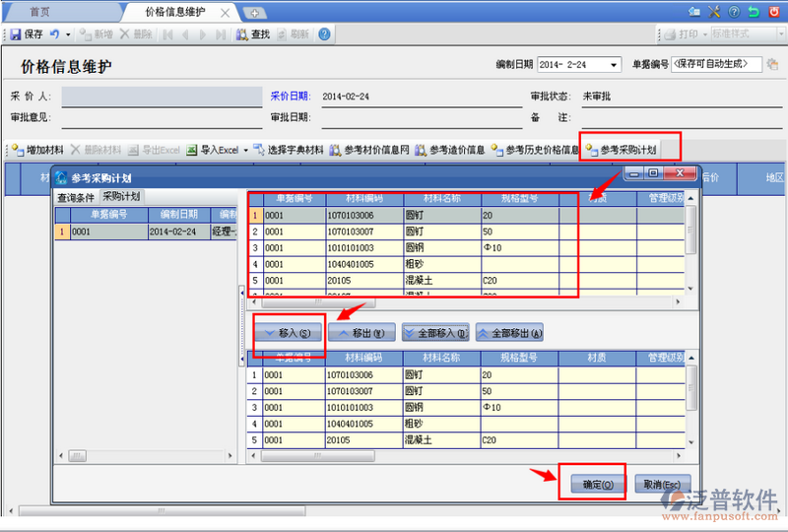The height and width of the screenshot is (532, 788).
Task: Click the 移入(S) button
Action: tap(288, 333)
